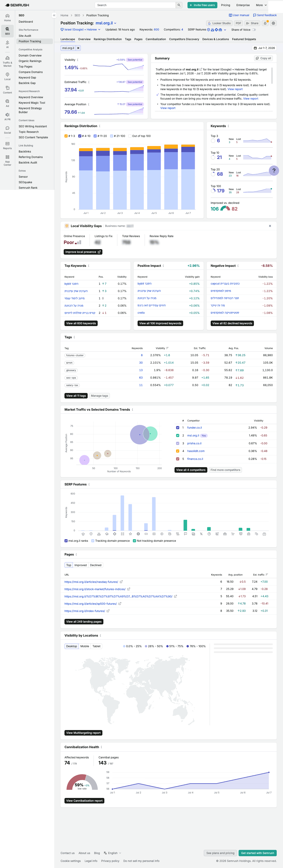Toggle the Not tracking domain presence checkbox

[x=134, y=541]
